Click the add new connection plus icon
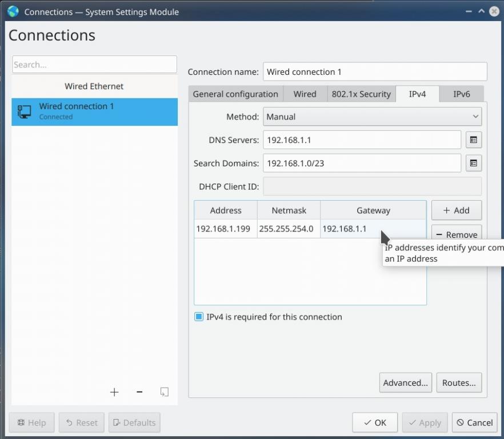 [x=114, y=392]
